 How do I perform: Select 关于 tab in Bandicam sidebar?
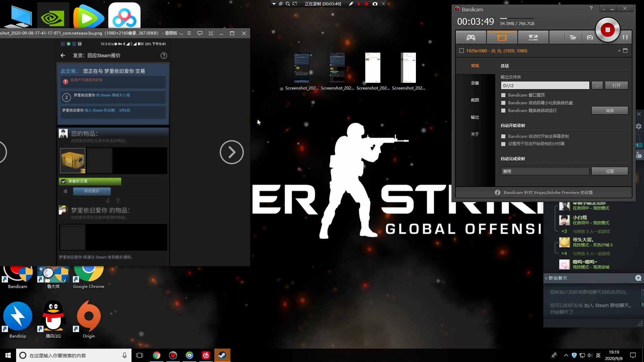[475, 134]
